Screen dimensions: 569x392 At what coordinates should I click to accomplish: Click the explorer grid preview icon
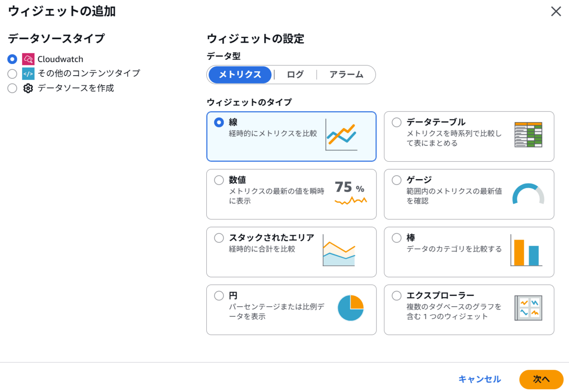coord(528,308)
